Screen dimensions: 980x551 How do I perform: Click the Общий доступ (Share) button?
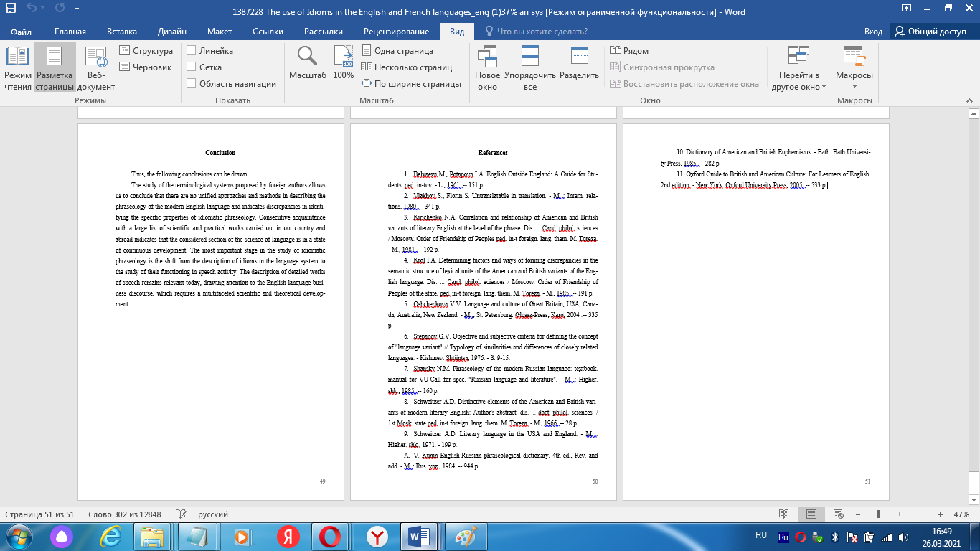(x=930, y=32)
